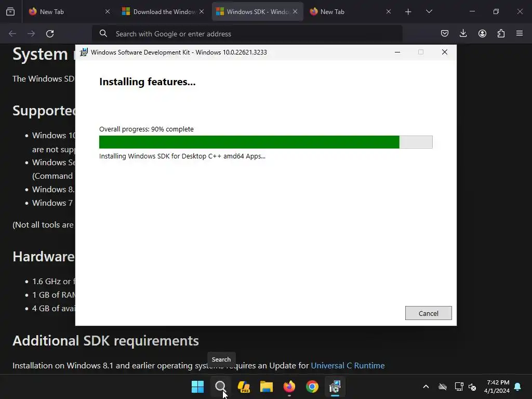Image resolution: width=532 pixels, height=399 pixels.
Task: Open the Firefox extensions panel
Action: [501, 34]
